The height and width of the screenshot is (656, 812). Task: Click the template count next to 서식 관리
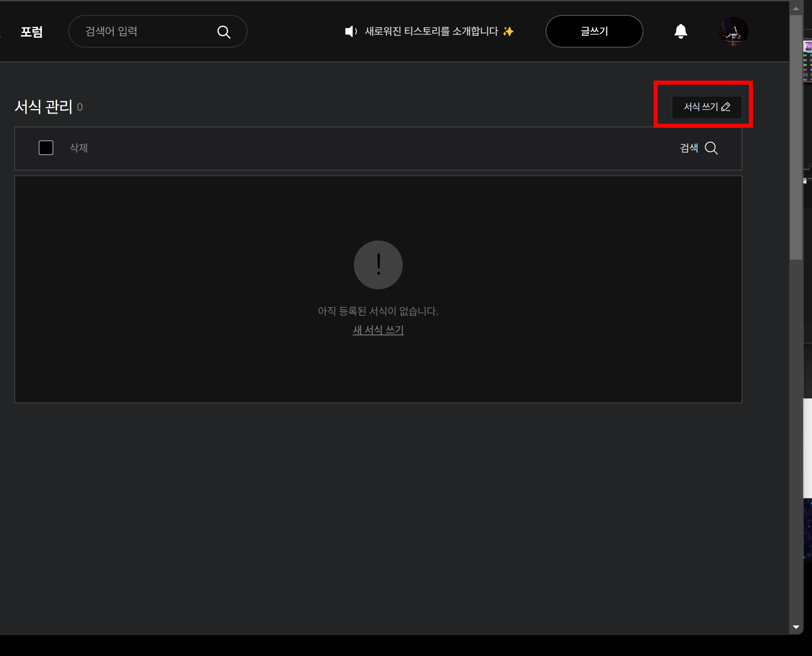(80, 107)
